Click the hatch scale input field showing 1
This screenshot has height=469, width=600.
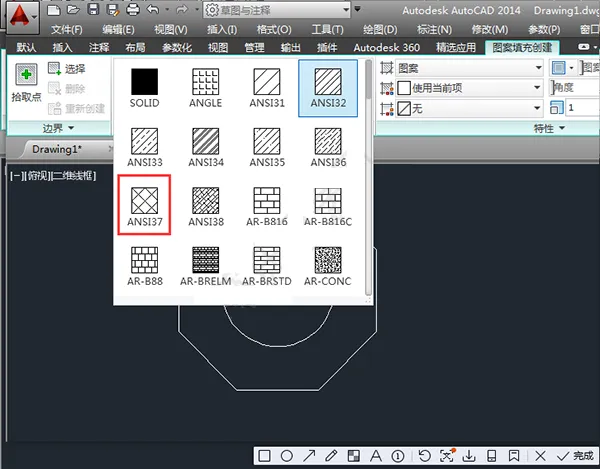(582, 108)
